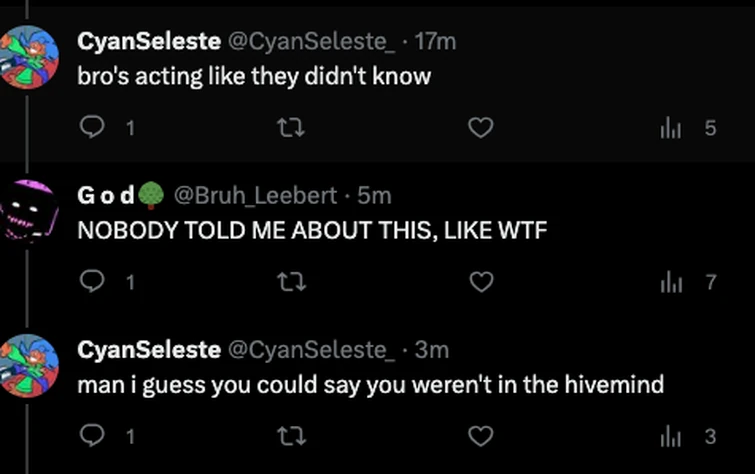This screenshot has width=755, height=474.
Task: Like the "weren't in the hivemind" tweet
Action: tap(482, 437)
